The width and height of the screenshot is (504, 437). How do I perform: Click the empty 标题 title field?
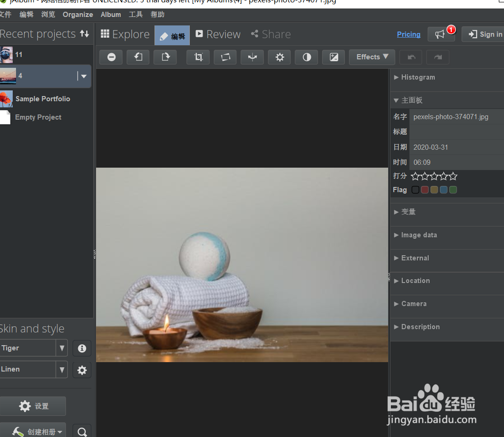tap(456, 132)
